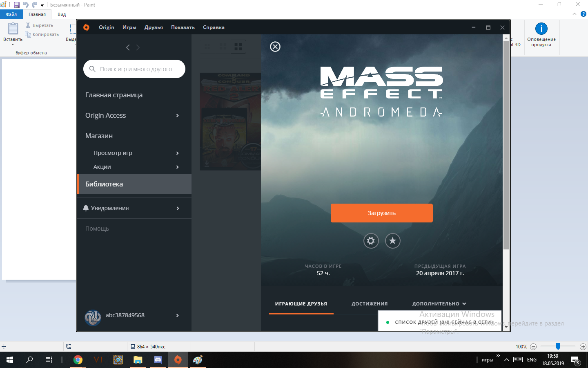Redo via Paint quick access toolbar

35,5
